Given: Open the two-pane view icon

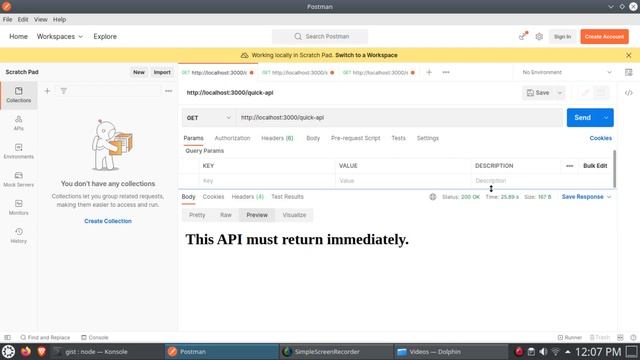Looking at the screenshot, I should tap(620, 338).
